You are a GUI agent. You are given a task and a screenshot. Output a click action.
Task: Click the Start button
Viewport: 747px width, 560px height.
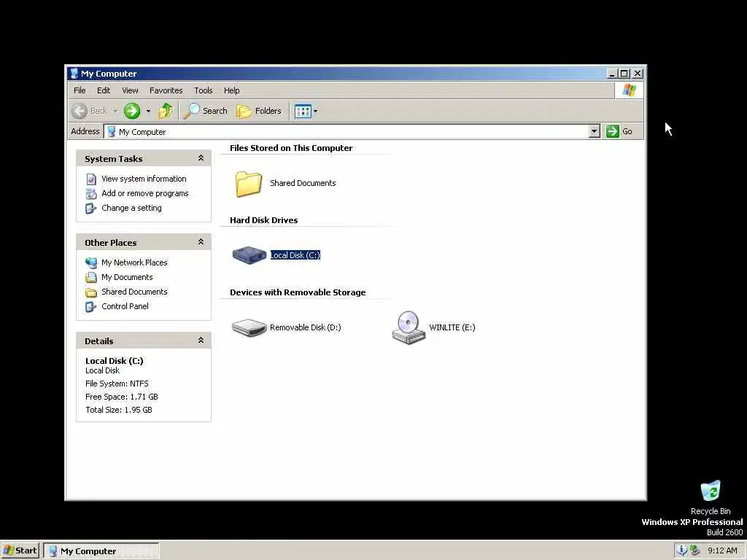[x=20, y=551]
